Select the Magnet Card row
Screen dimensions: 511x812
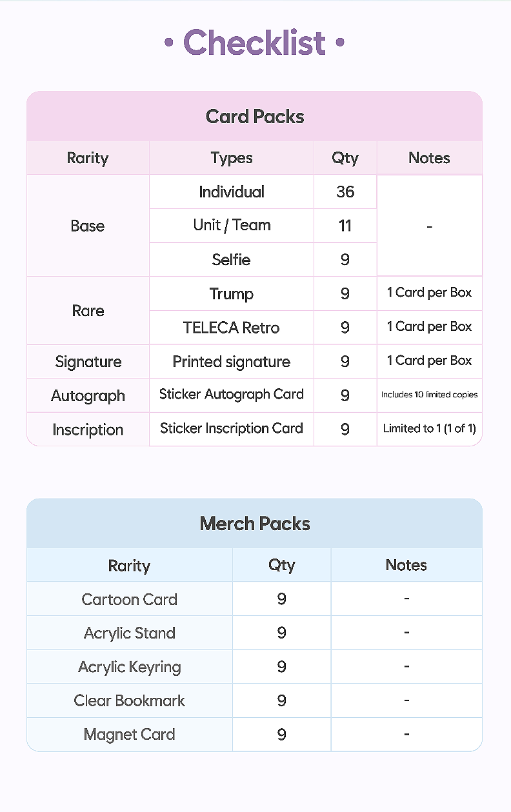255,734
